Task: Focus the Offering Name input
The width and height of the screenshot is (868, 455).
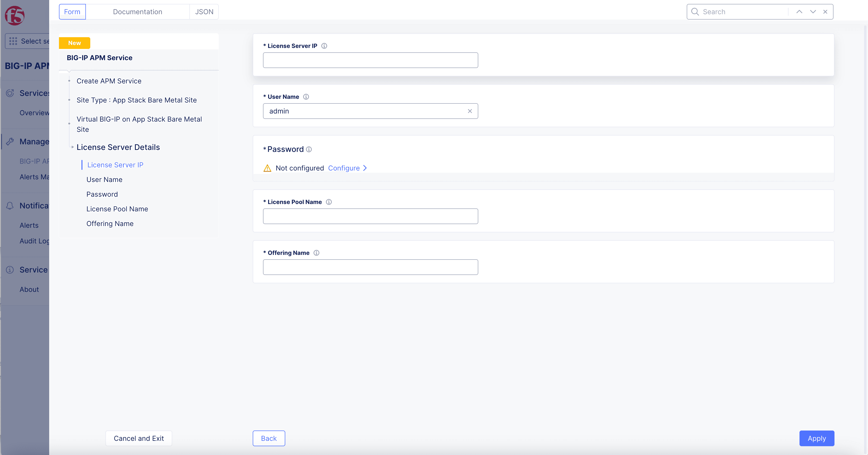Action: coord(370,267)
